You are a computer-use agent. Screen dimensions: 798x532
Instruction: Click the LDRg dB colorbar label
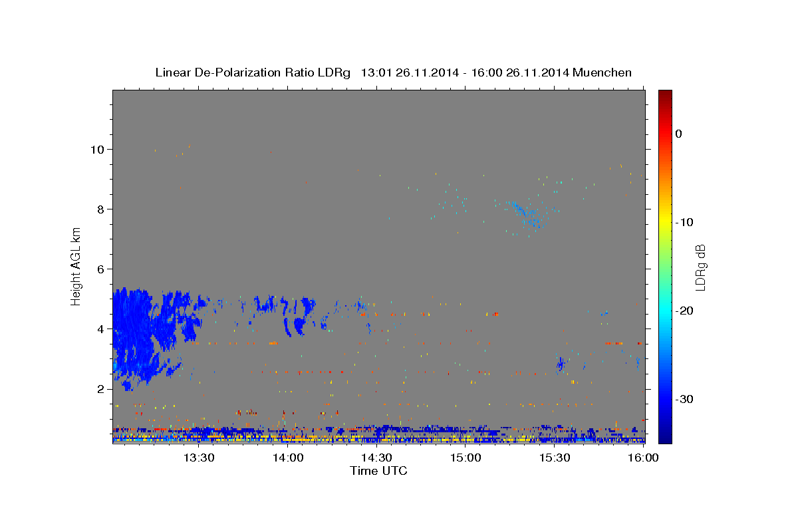coord(700,267)
